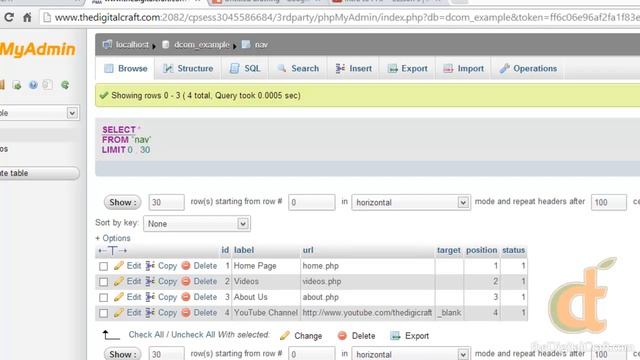Open the display mode horizontal dropdown above the table

(411, 202)
